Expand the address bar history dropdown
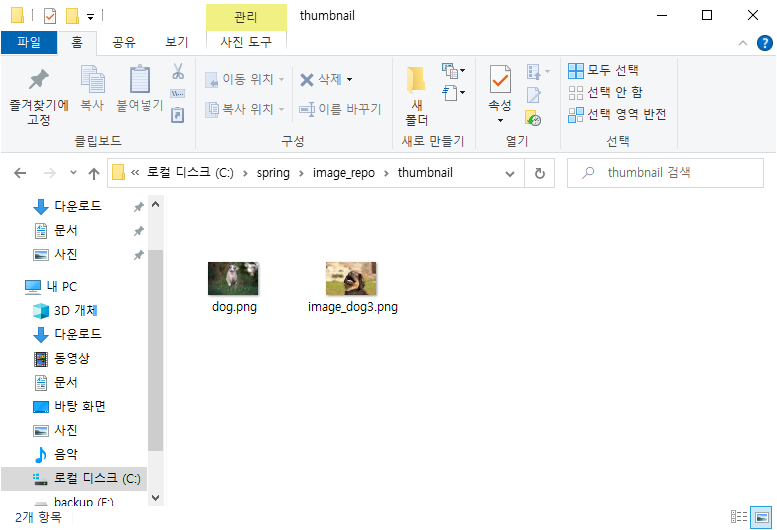Image resolution: width=777 pixels, height=530 pixels. pos(509,173)
